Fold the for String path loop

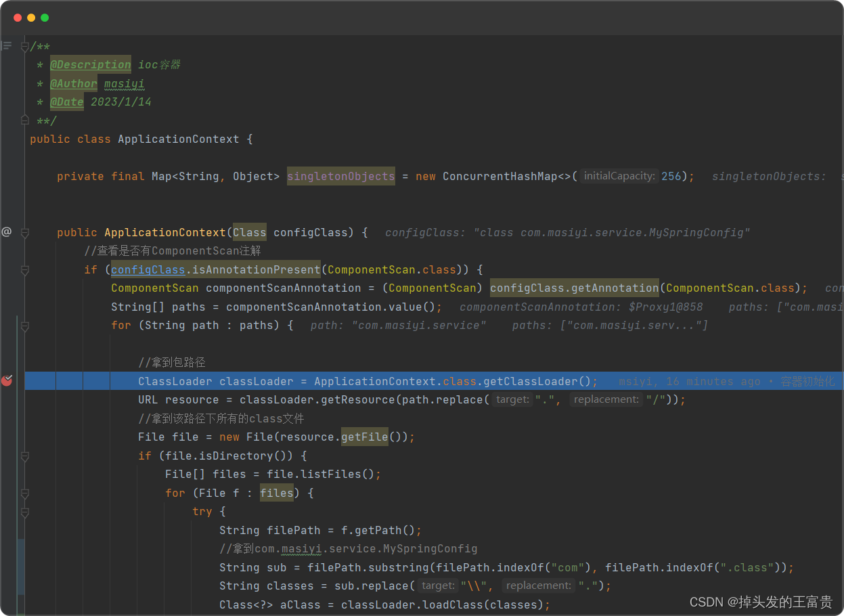tap(24, 326)
